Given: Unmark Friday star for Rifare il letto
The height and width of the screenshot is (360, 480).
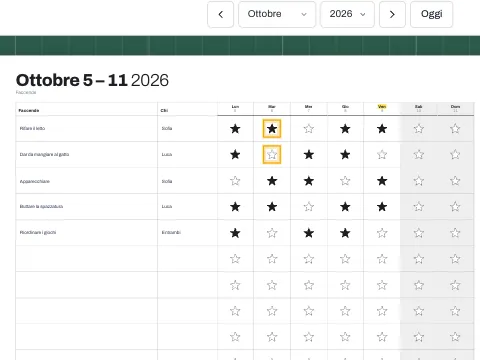Looking at the screenshot, I should point(382,129).
